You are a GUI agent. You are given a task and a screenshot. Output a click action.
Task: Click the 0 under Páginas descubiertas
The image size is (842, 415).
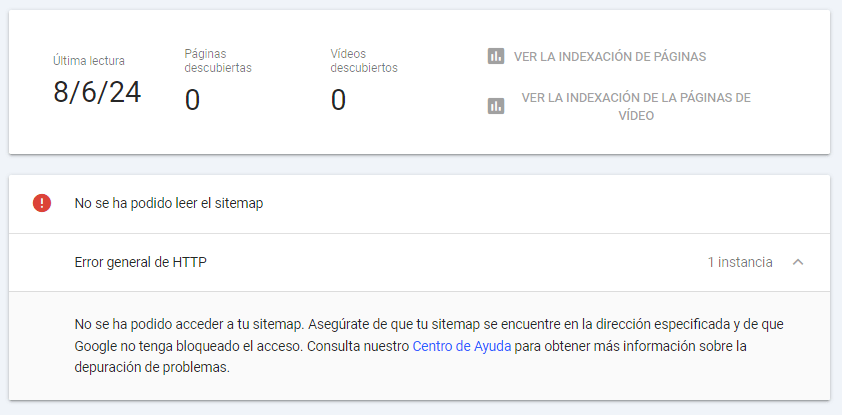tap(192, 100)
